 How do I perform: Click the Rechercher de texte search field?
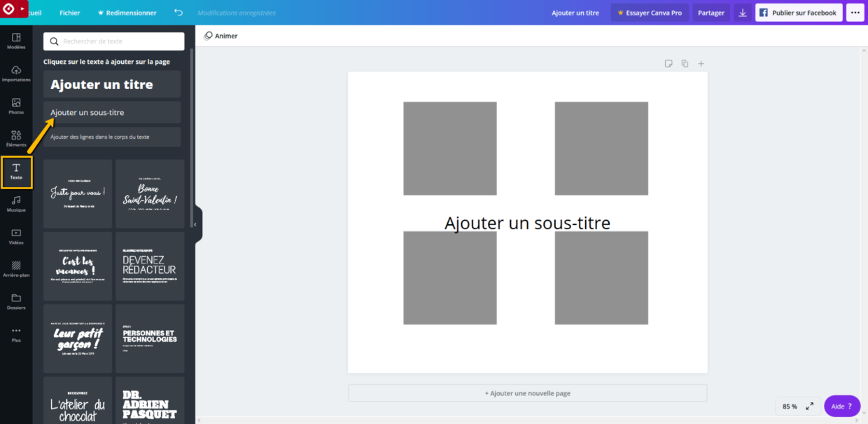pos(114,41)
